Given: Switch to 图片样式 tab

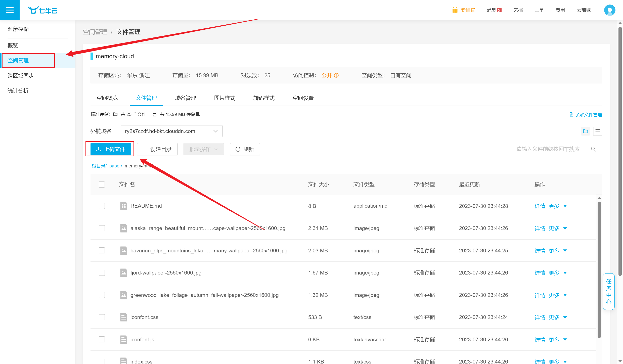Looking at the screenshot, I should pos(225,98).
